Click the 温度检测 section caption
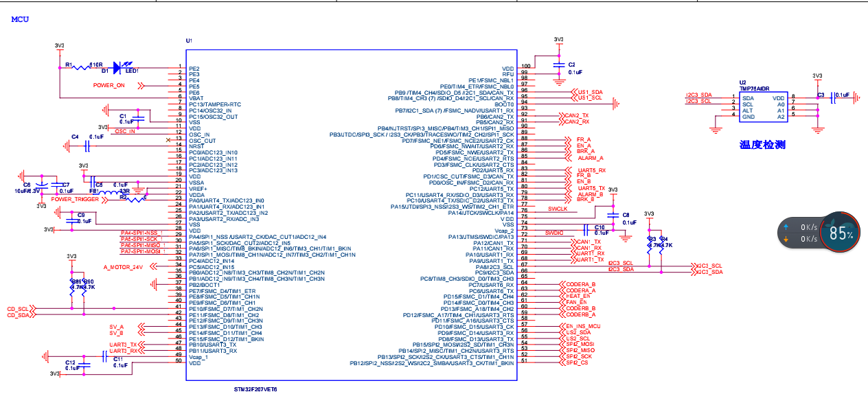This screenshot has width=868, height=394. pyautogui.click(x=762, y=145)
